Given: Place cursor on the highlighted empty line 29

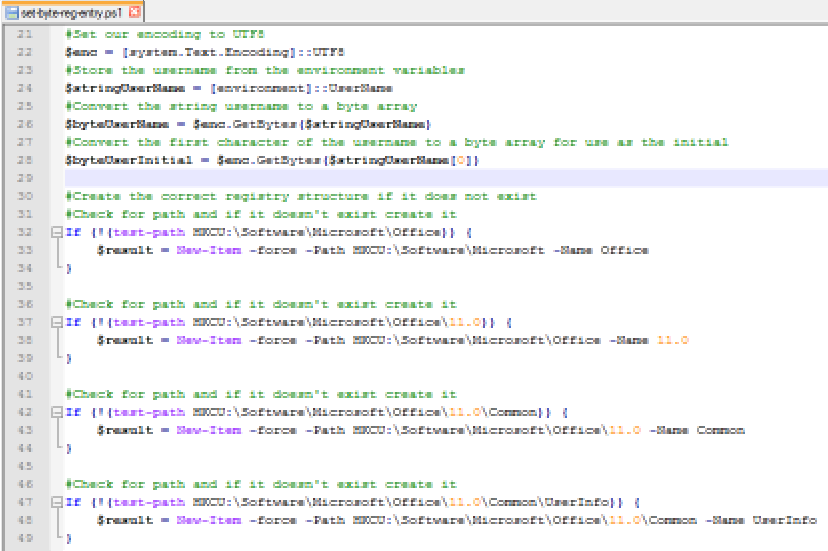Looking at the screenshot, I should click(400, 178).
